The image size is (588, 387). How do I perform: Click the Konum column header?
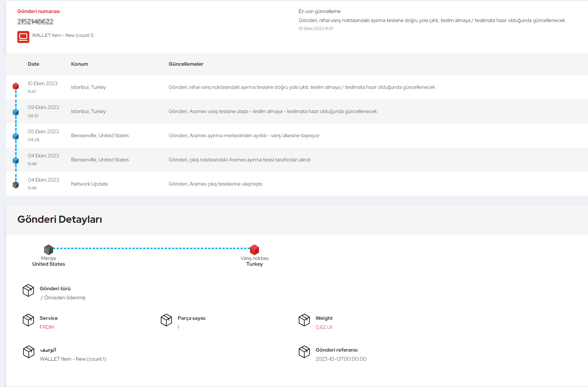coord(79,64)
